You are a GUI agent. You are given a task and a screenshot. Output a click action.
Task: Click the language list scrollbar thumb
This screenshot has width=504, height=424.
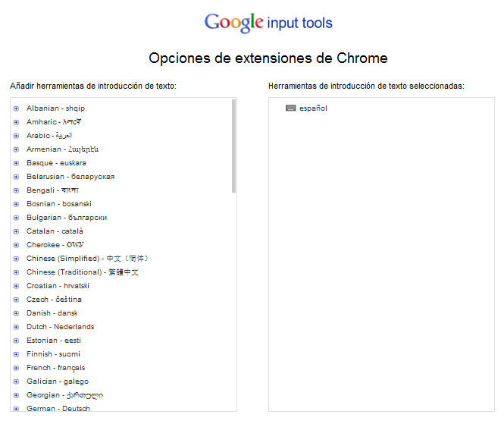(233, 144)
